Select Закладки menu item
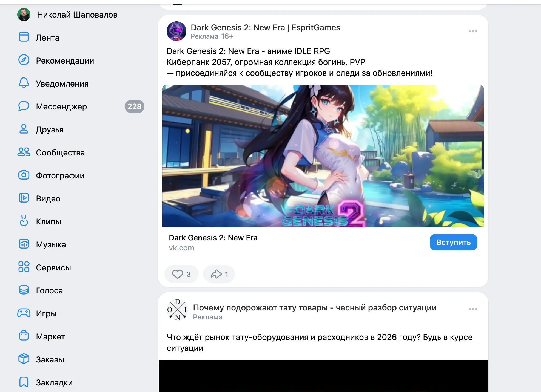The width and height of the screenshot is (541, 392). 54,382
